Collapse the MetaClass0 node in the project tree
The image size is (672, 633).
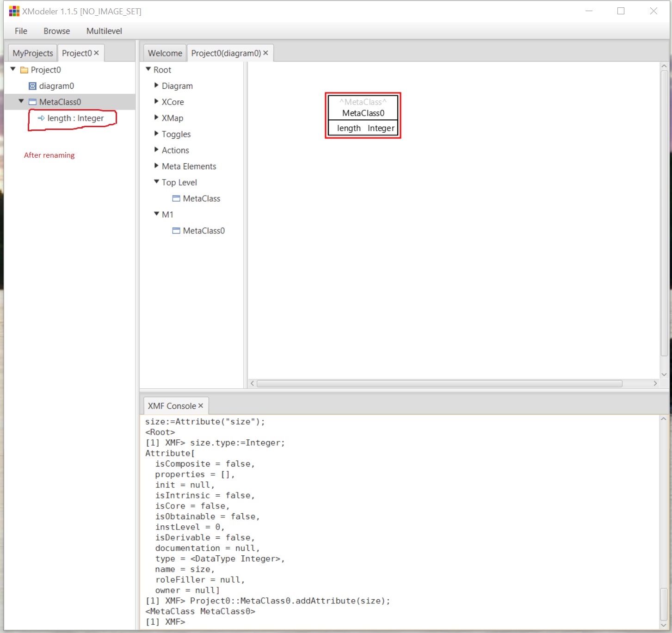tap(21, 101)
